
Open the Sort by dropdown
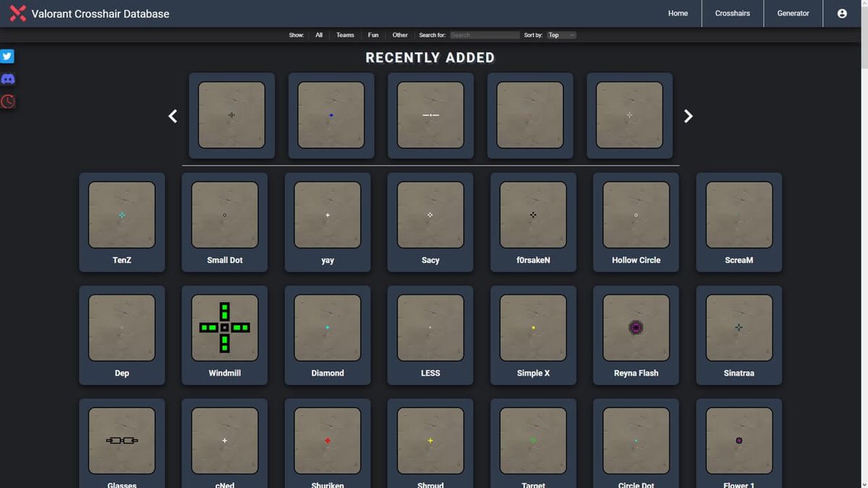(561, 35)
